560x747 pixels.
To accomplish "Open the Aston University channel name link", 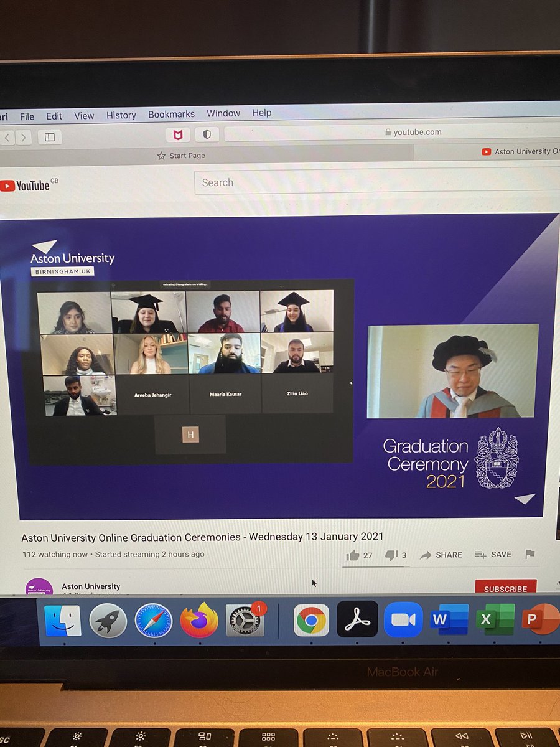I will (x=91, y=586).
